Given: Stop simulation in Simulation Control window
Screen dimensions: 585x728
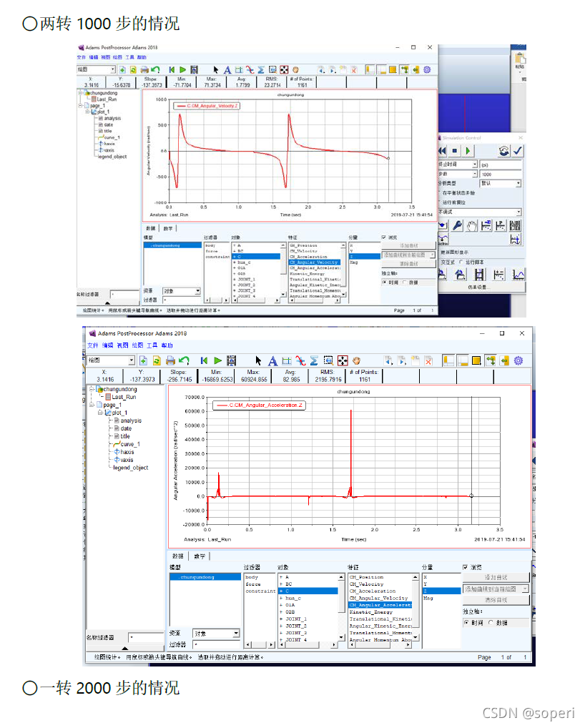Looking at the screenshot, I should coord(455,150).
